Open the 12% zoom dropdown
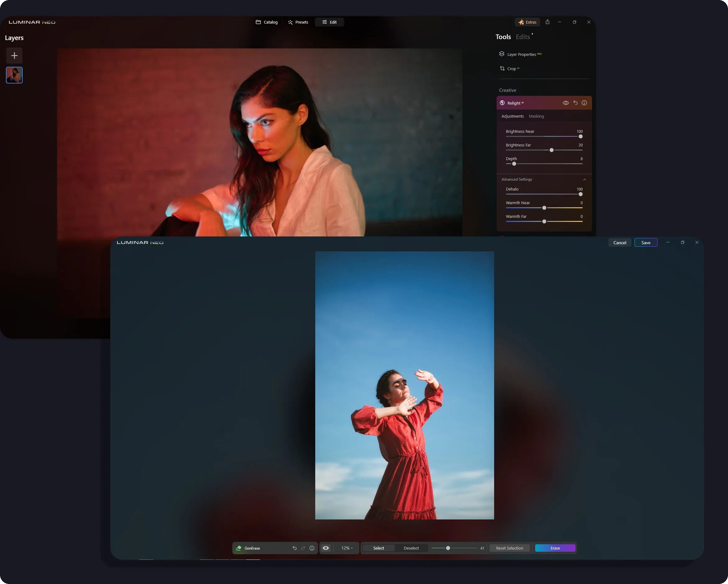Image resolution: width=728 pixels, height=584 pixels. pos(347,548)
